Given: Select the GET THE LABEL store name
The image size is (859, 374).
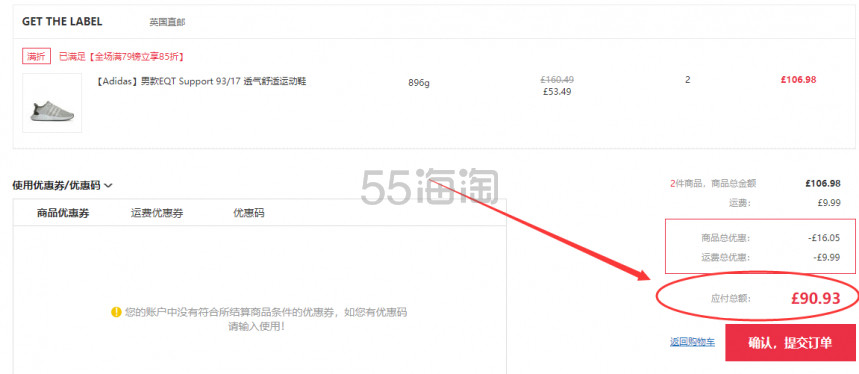Looking at the screenshot, I should [x=62, y=22].
